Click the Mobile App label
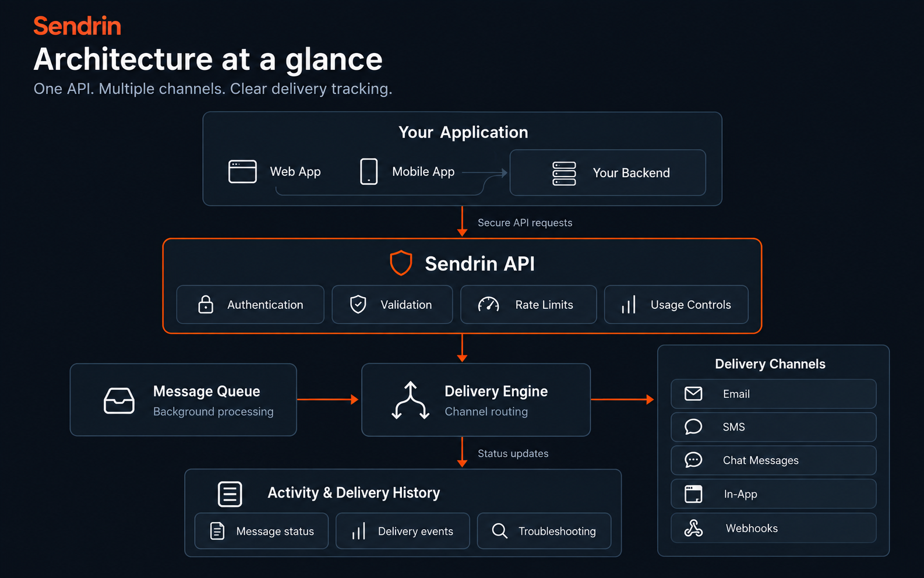The height and width of the screenshot is (578, 924). pyautogui.click(x=424, y=171)
